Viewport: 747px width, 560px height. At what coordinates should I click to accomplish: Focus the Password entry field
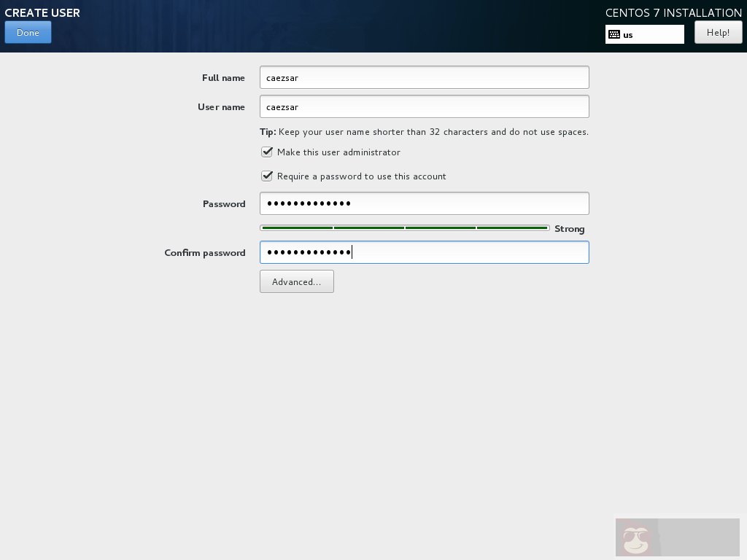pos(423,203)
